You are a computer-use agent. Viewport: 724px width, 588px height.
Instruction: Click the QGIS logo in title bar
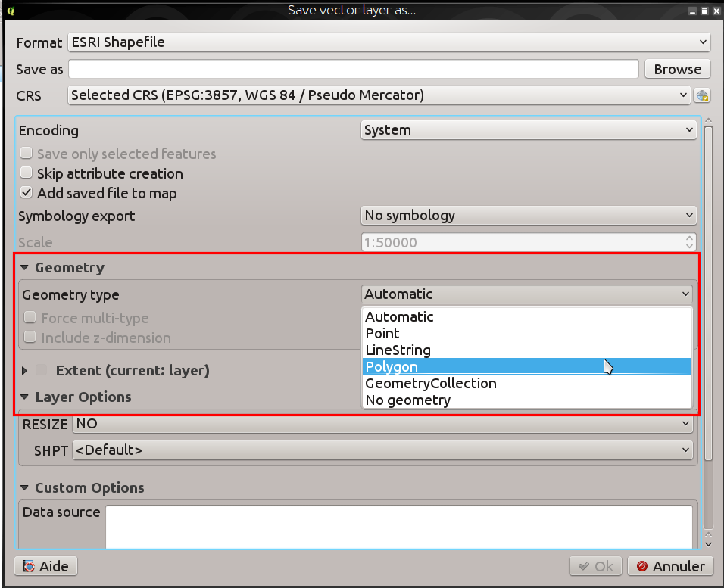[11, 10]
